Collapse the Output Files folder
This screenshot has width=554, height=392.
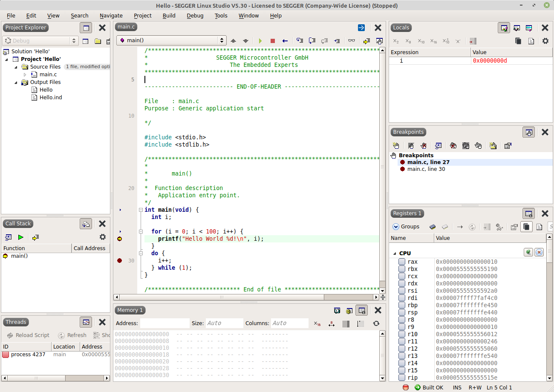16,82
